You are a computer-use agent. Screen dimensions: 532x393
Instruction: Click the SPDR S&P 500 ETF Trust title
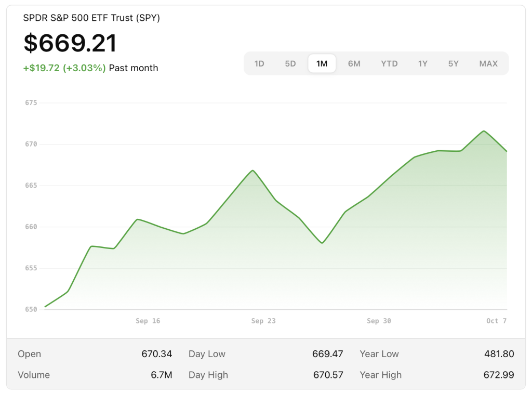point(91,18)
